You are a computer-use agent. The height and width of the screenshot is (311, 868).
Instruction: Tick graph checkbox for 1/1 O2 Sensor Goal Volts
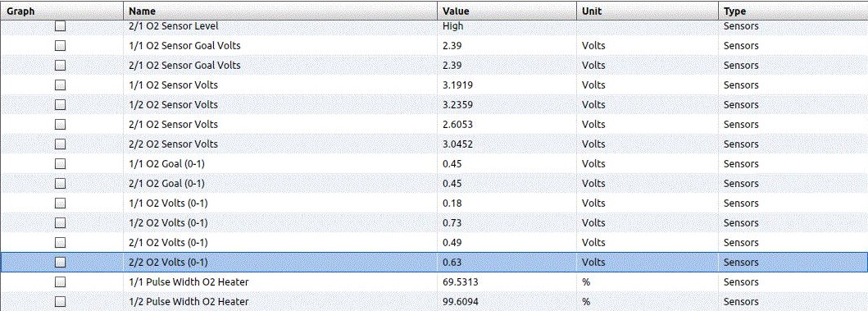coord(61,45)
